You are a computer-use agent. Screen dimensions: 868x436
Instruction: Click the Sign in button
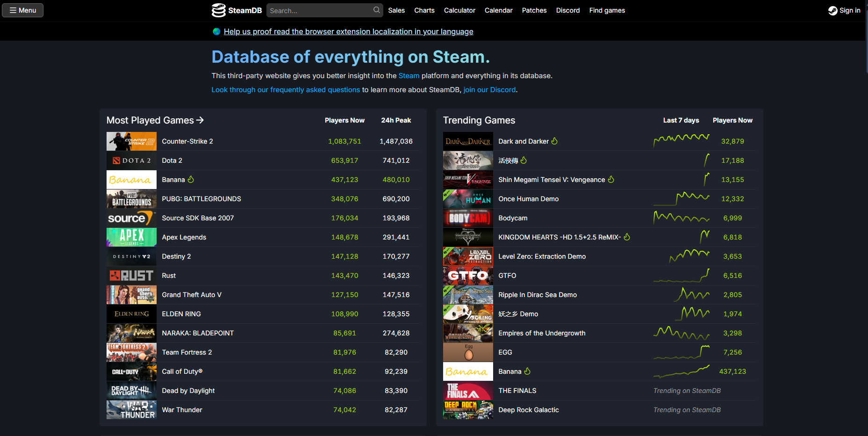click(844, 10)
